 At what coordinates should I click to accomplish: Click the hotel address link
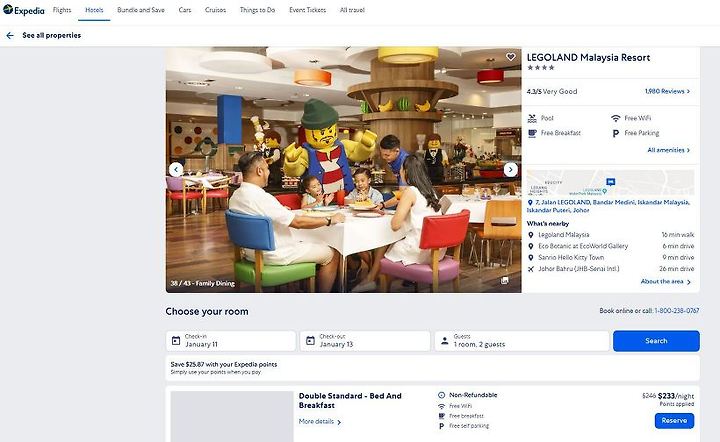pos(608,206)
